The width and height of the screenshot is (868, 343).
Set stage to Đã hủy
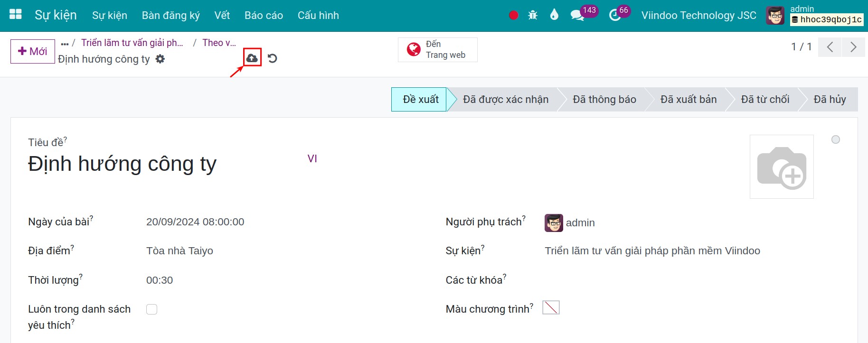point(830,99)
